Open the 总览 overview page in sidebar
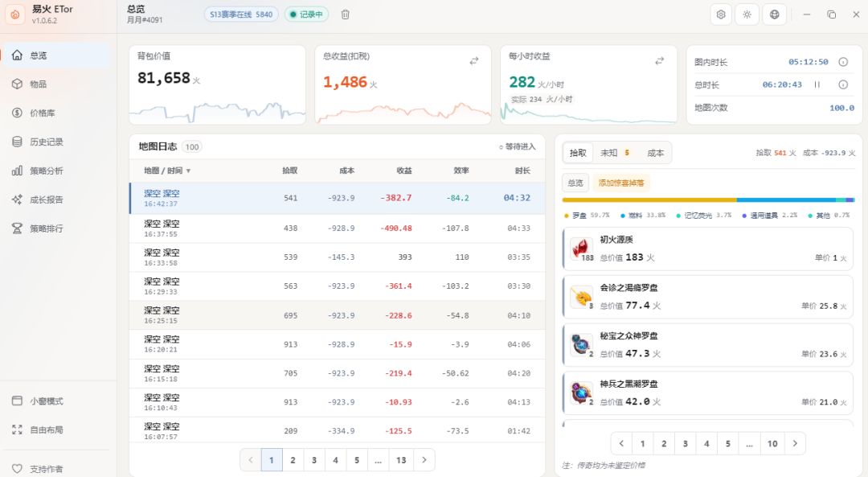The height and width of the screenshot is (477, 868). [56, 56]
